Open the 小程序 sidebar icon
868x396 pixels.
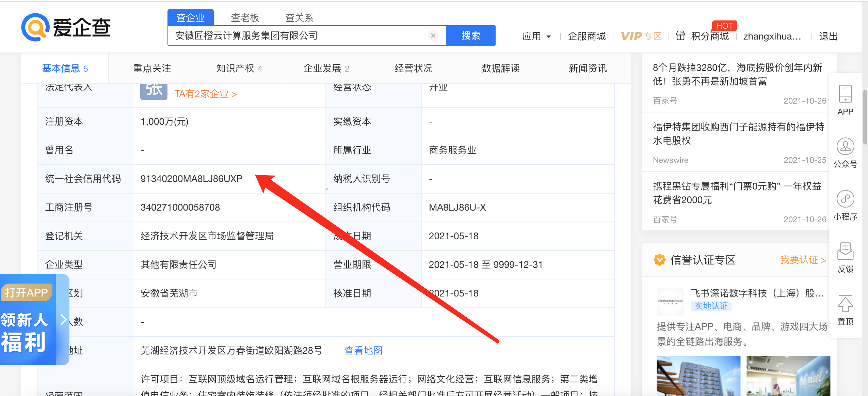point(845,199)
